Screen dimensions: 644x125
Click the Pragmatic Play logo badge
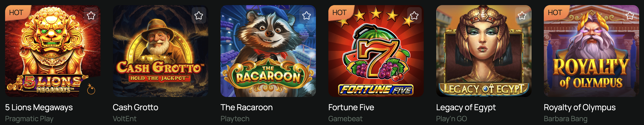coord(91,90)
